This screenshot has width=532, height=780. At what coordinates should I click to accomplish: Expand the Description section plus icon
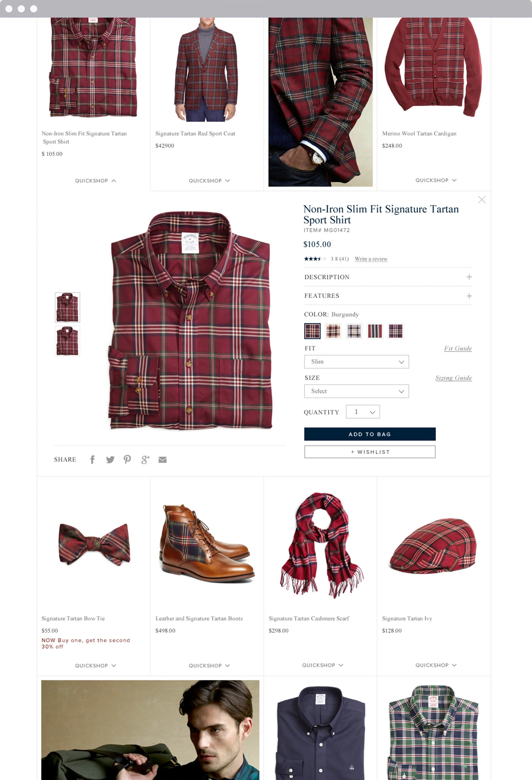(469, 277)
